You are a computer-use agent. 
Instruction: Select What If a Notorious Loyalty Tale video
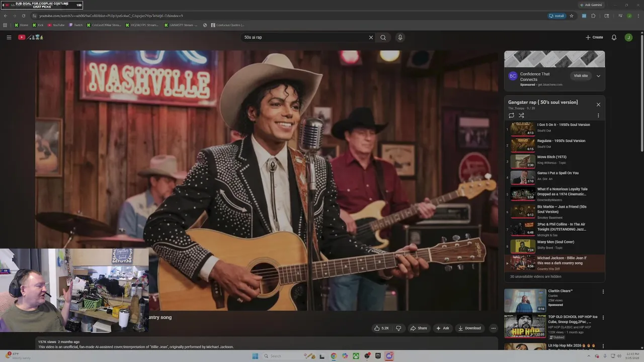[555, 194]
